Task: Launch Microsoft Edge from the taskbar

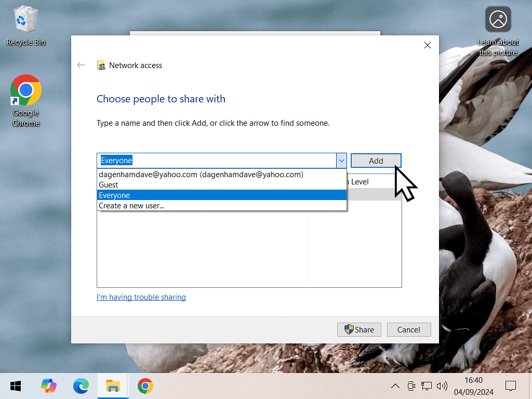Action: point(81,386)
